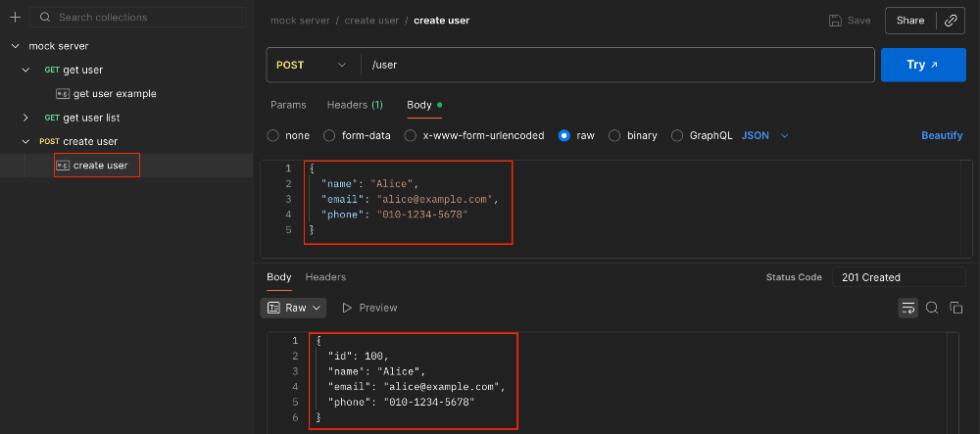
Task: Click the email line in response body
Action: click(x=416, y=387)
